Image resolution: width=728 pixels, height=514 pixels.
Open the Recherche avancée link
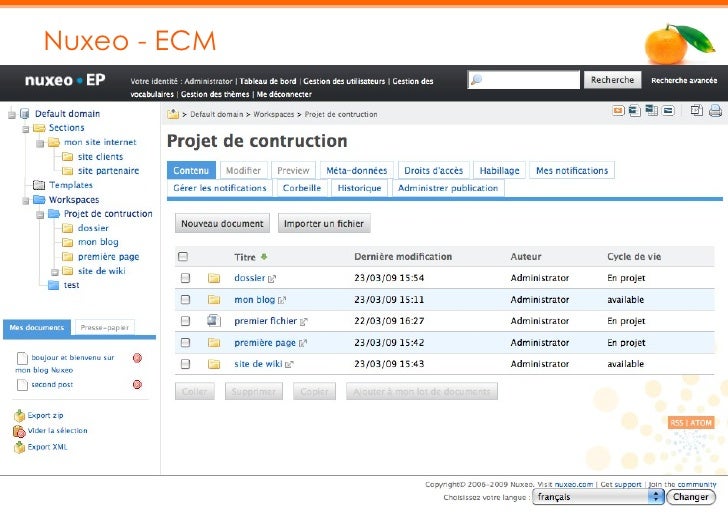pyautogui.click(x=684, y=80)
